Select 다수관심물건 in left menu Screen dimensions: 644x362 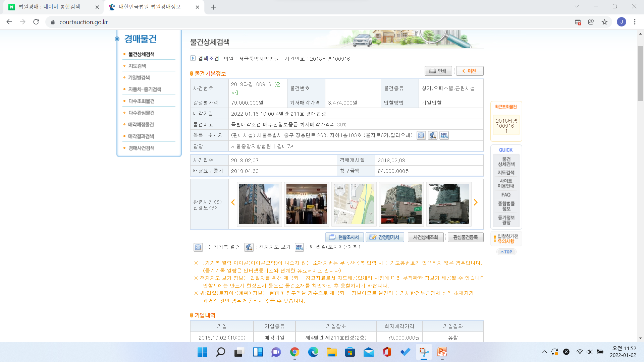pyautogui.click(x=141, y=113)
